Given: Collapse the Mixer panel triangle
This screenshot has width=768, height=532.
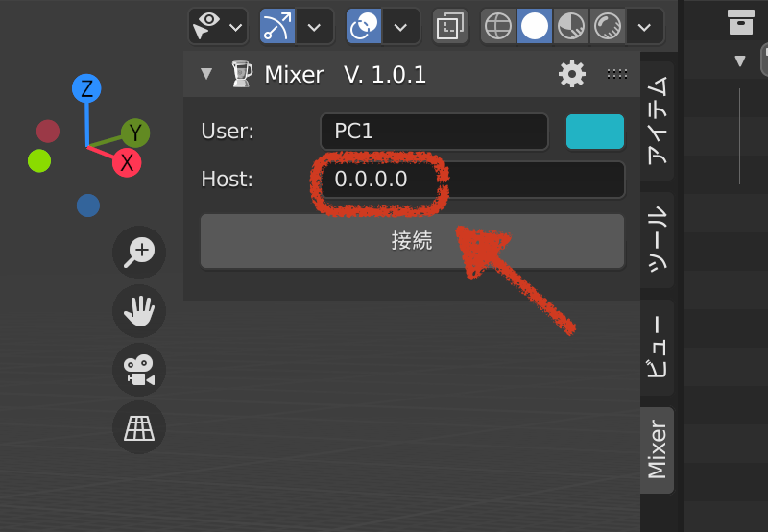Looking at the screenshot, I should pos(206,74).
